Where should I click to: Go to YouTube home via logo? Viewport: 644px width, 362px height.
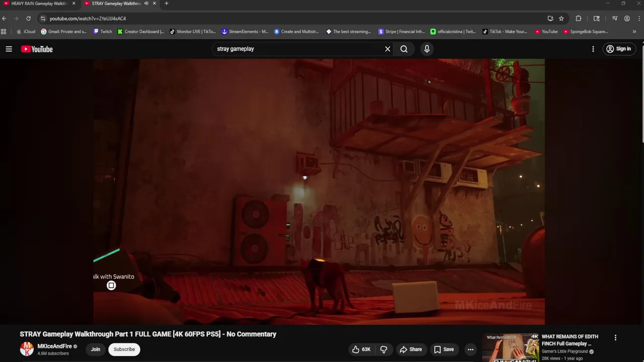(x=37, y=49)
